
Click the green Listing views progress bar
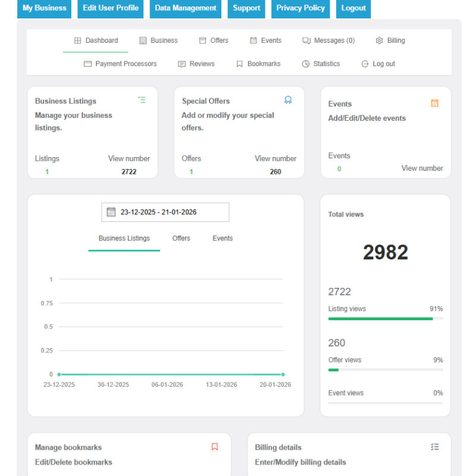[x=381, y=319]
